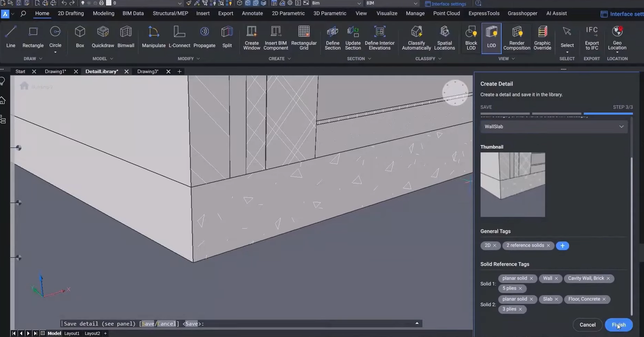
Task: Launch Export to IFC
Action: (x=592, y=38)
